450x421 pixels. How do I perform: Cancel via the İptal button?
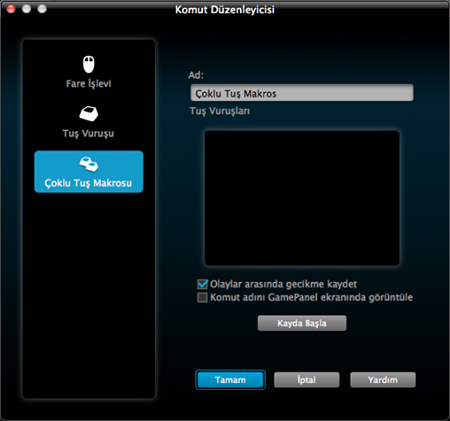coord(307,380)
